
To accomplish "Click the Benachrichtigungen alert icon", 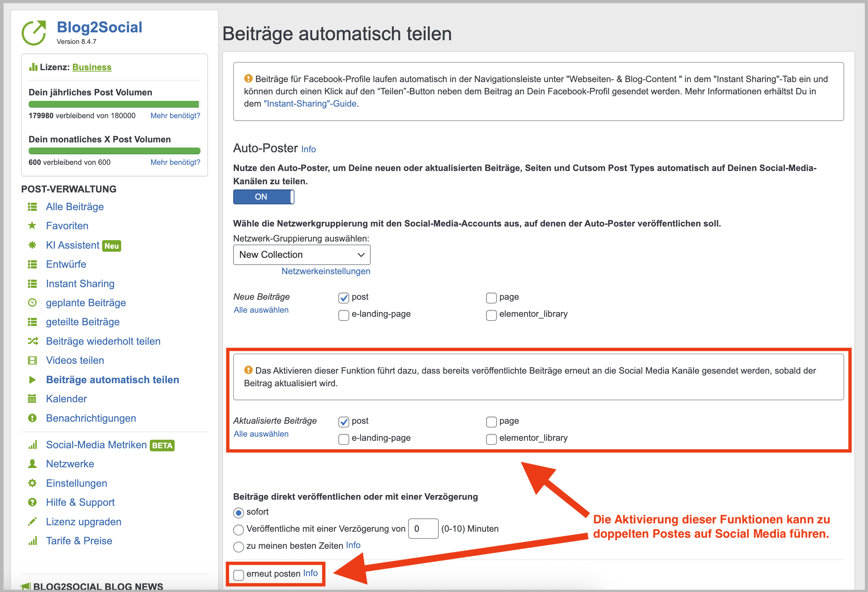I will (32, 418).
